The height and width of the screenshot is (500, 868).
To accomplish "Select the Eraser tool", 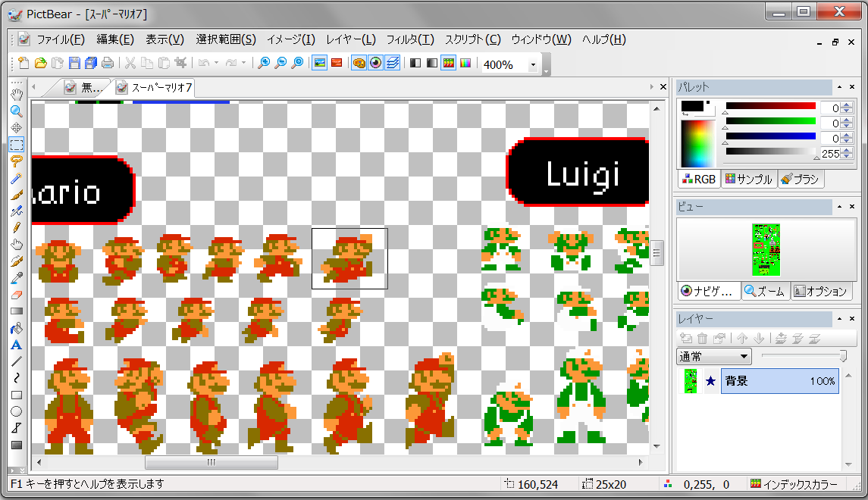I will (x=17, y=295).
